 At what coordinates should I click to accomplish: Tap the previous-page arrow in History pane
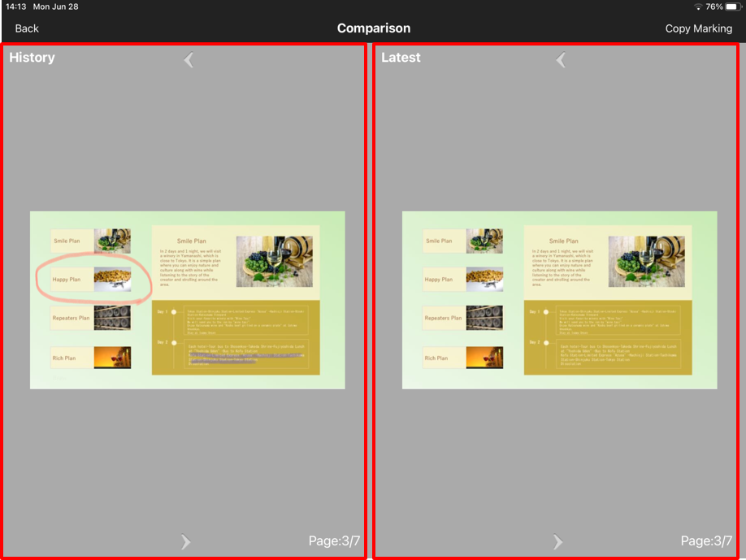pos(189,59)
